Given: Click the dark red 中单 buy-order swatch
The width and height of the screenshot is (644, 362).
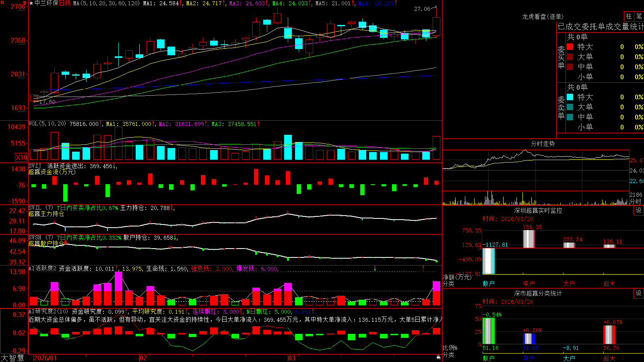Looking at the screenshot, I should [x=570, y=67].
